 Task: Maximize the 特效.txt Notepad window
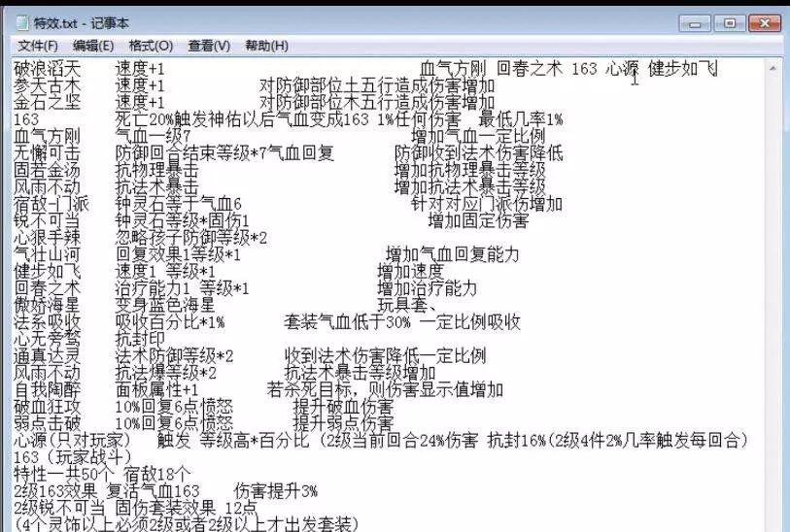click(729, 23)
